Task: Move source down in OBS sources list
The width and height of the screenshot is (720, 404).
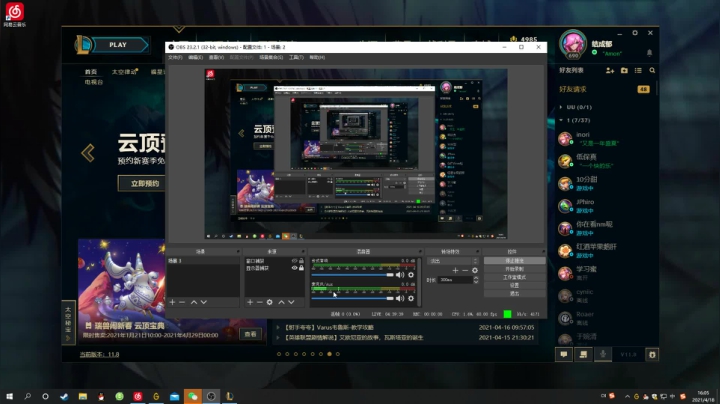Action: 291,302
